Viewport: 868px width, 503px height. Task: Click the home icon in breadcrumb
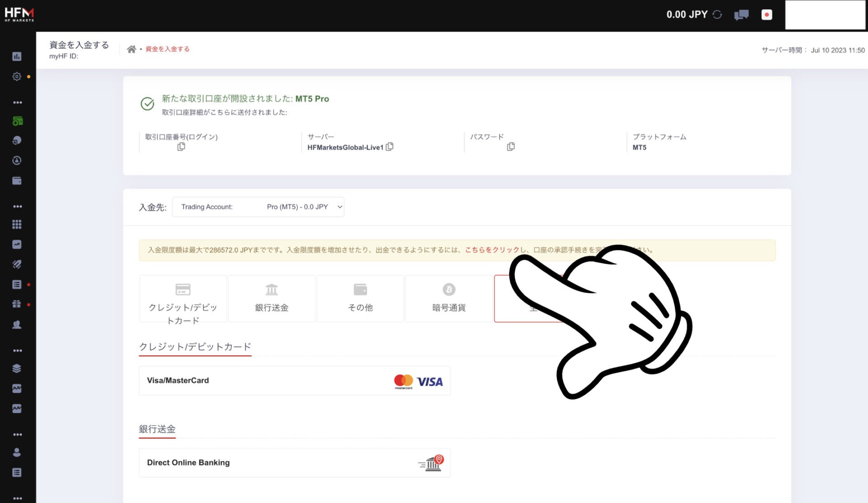tap(131, 49)
